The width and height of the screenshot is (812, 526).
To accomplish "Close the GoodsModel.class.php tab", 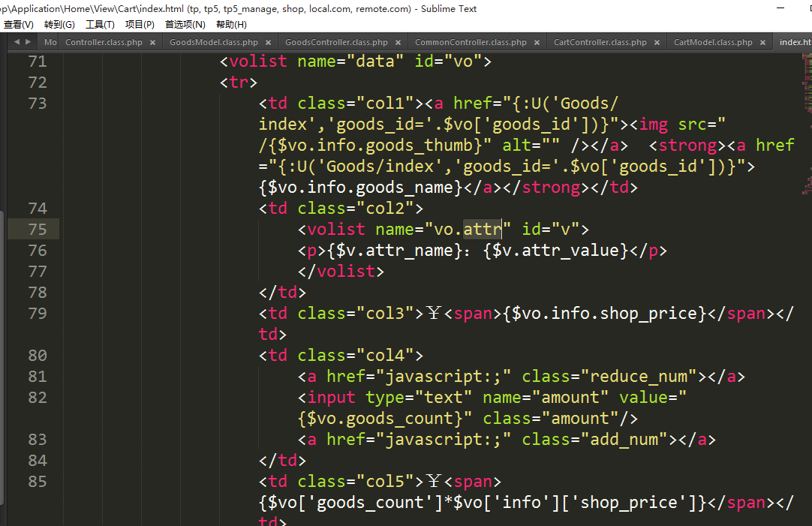I will point(268,43).
